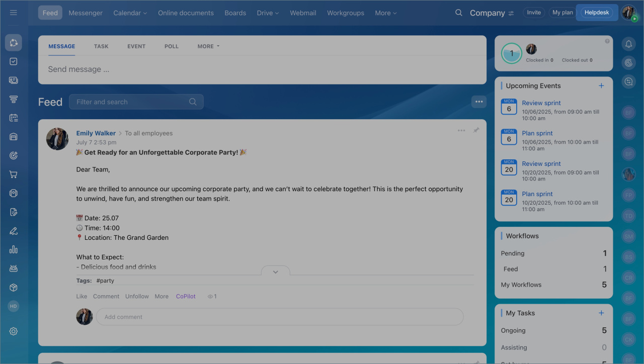Click the Helpdesk button

pos(596,13)
